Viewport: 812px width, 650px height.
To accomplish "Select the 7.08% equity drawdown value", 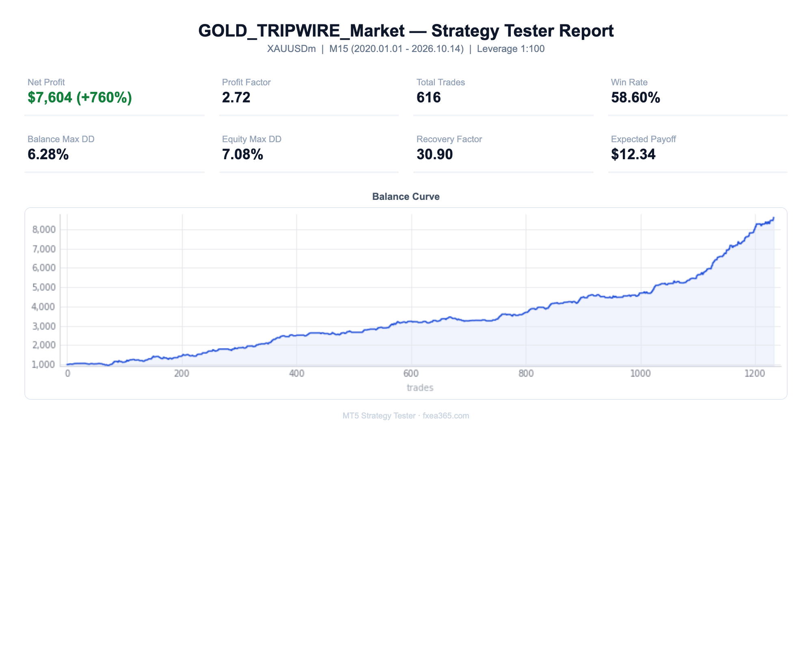I will 242,155.
